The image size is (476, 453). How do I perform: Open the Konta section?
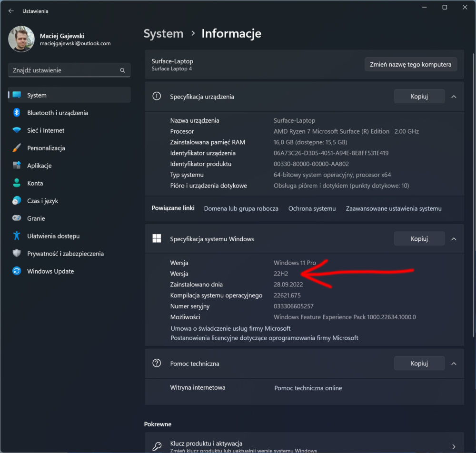[35, 183]
